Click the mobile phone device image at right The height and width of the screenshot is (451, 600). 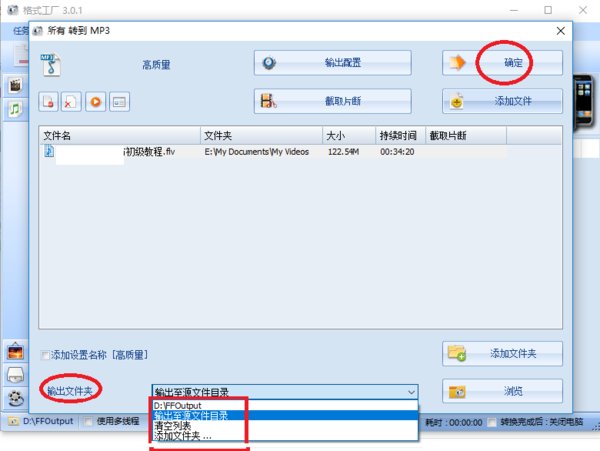[x=584, y=102]
